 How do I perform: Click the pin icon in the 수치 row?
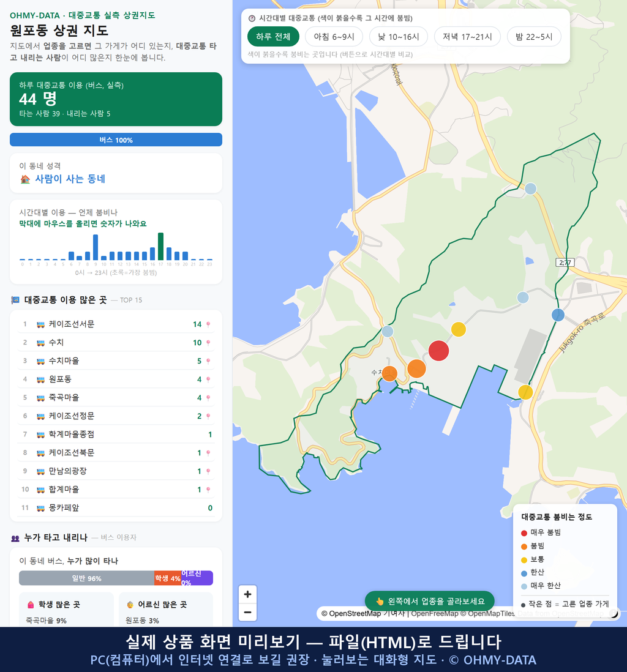tap(208, 343)
